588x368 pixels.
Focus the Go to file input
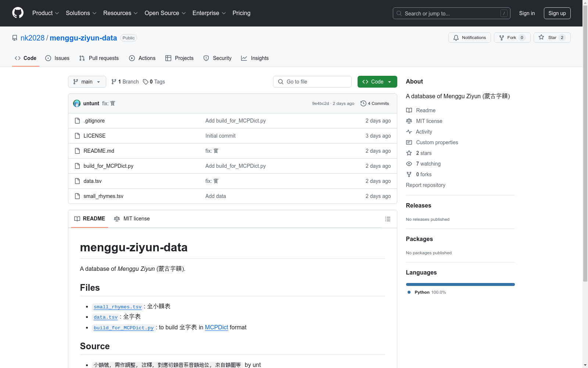pos(312,82)
